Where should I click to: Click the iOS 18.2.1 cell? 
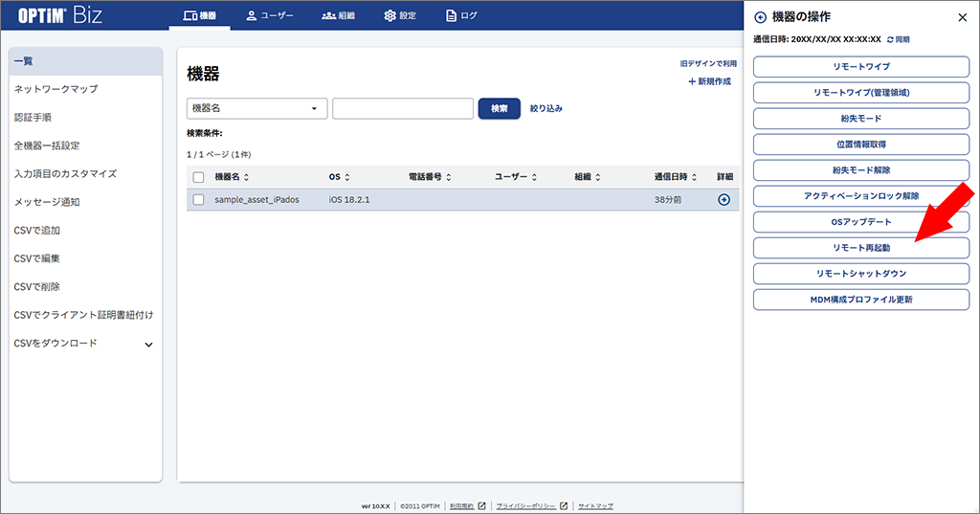349,199
